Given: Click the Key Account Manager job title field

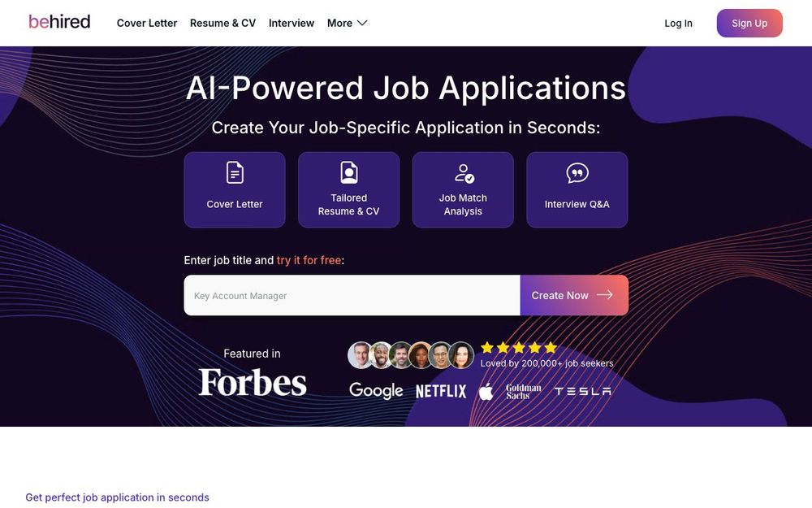Looking at the screenshot, I should pyautogui.click(x=349, y=294).
